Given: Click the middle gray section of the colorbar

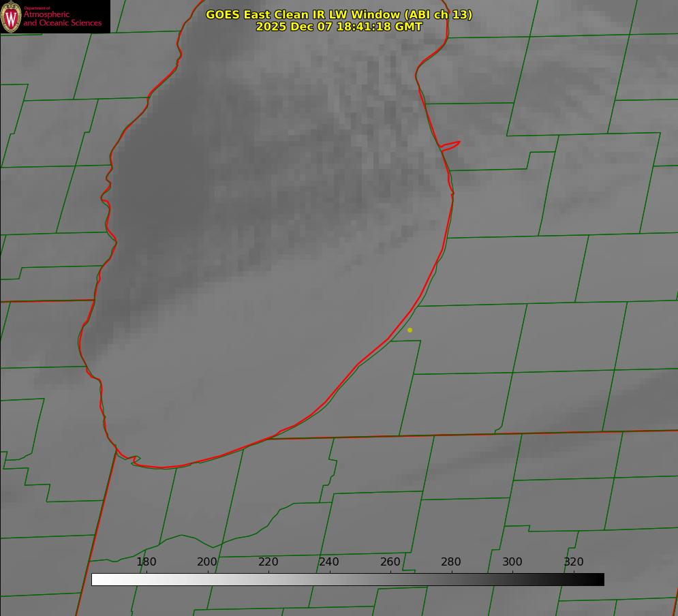Looking at the screenshot, I should coord(348,579).
